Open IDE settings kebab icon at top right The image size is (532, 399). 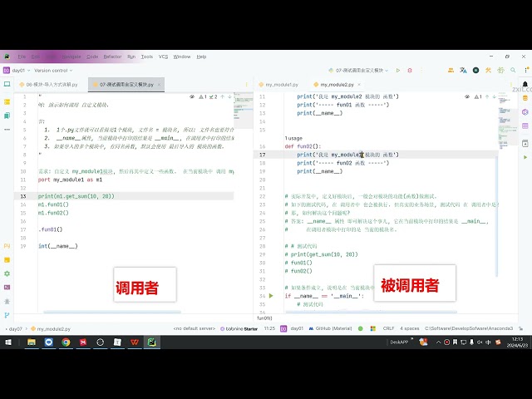[525, 70]
